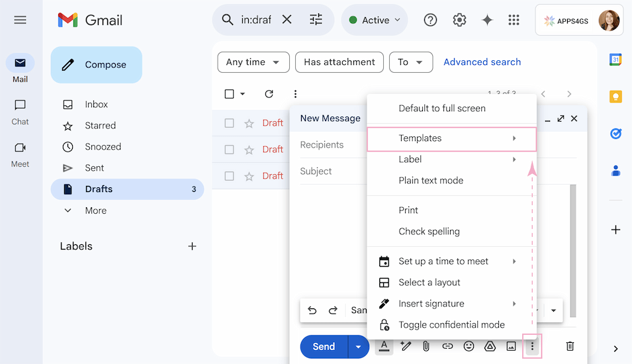Viewport: 632px width, 364px height.
Task: Click into the Subject field
Action: pos(331,171)
